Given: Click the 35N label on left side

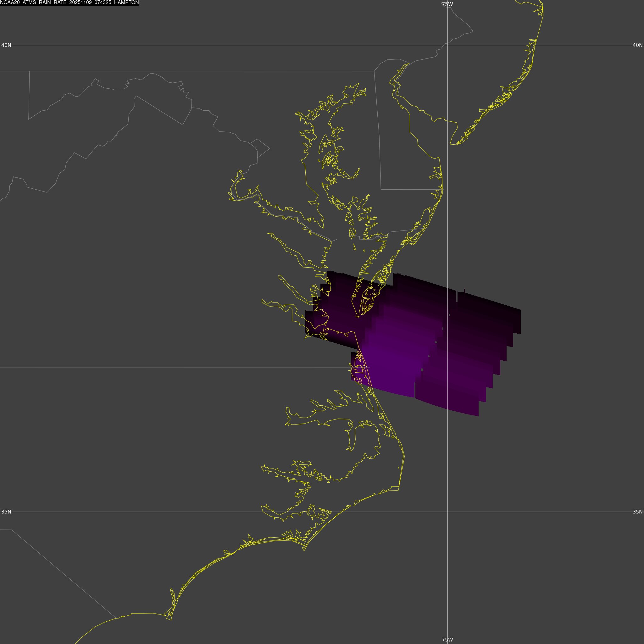Looking at the screenshot, I should point(6,512).
